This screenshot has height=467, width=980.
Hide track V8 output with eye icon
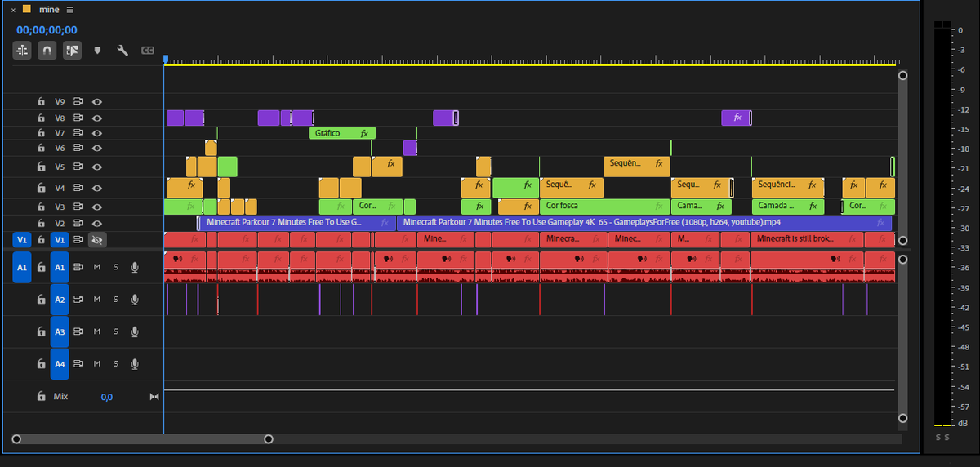[97, 118]
